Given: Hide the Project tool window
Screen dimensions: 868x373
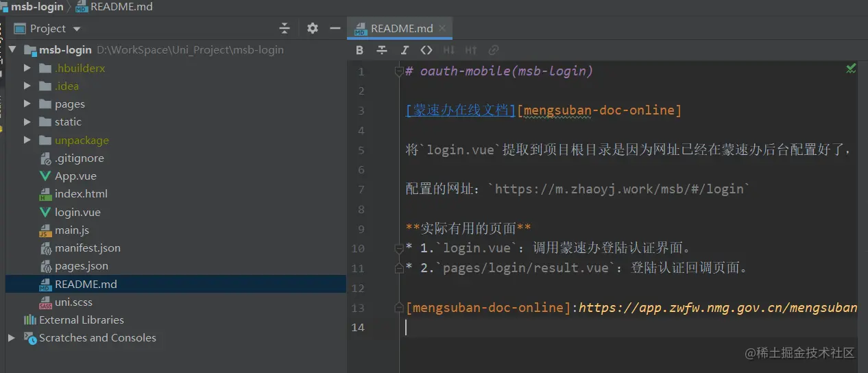Looking at the screenshot, I should [x=335, y=28].
